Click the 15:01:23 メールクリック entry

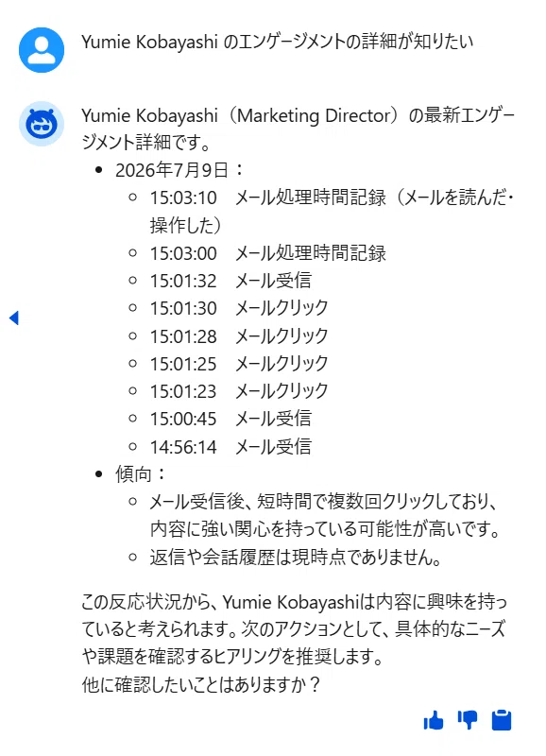[x=239, y=391]
